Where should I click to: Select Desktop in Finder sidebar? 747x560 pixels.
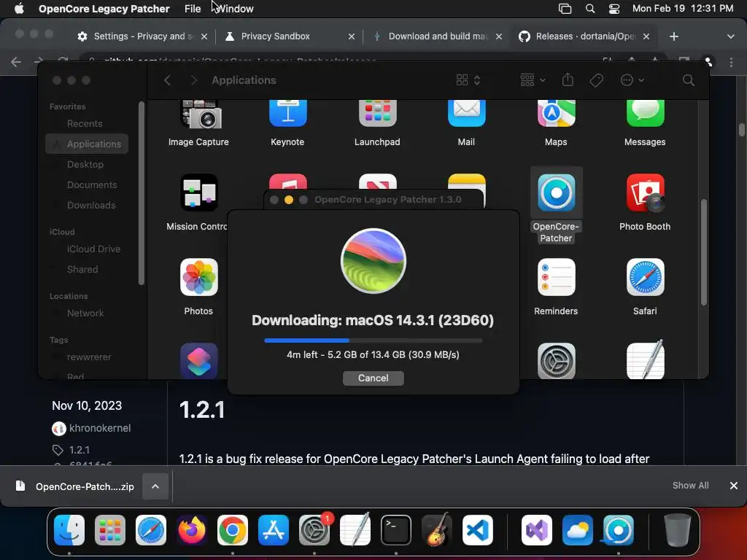pos(85,164)
